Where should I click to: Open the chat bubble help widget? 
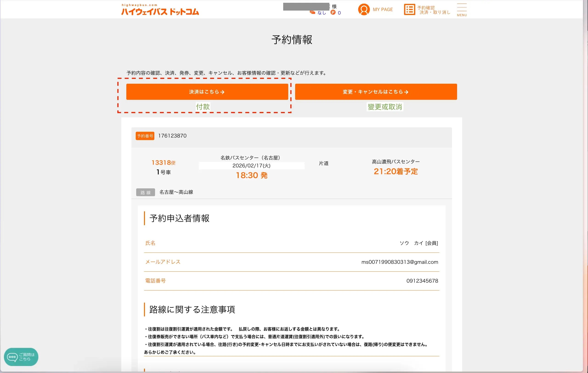[21, 357]
